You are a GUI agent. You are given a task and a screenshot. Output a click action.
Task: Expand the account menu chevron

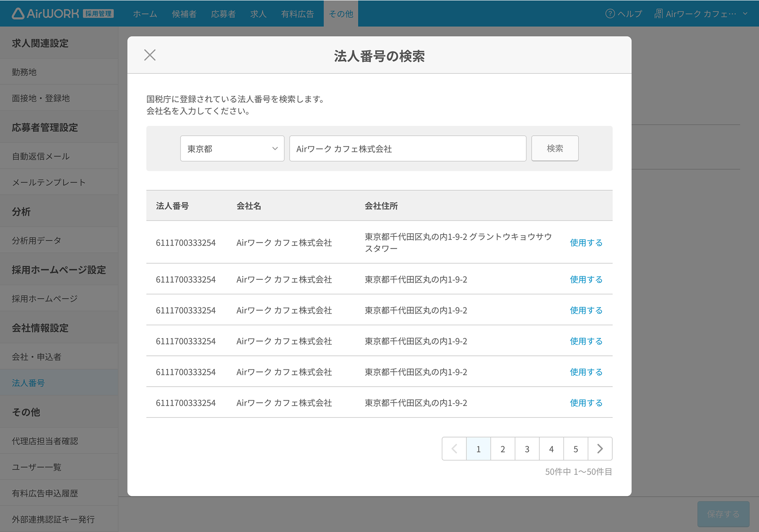[745, 14]
